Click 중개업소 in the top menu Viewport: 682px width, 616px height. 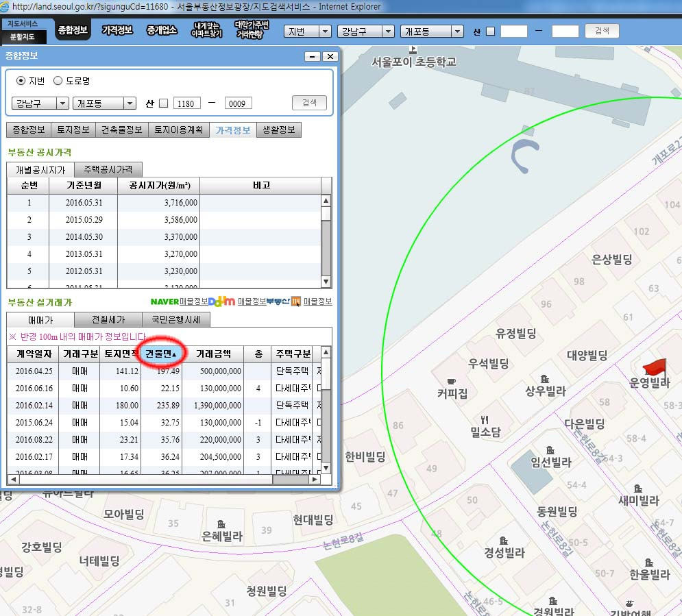(162, 30)
